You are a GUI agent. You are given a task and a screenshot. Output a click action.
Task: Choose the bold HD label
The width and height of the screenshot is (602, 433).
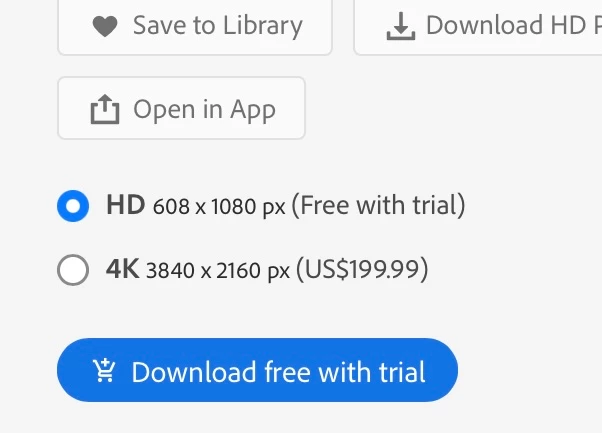point(126,205)
